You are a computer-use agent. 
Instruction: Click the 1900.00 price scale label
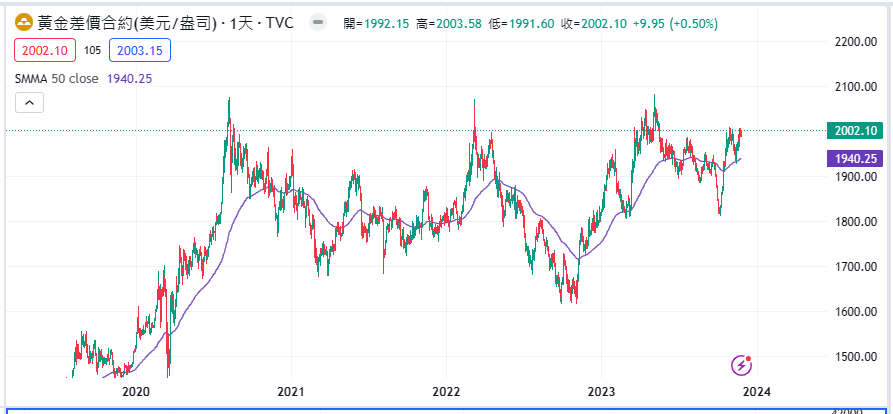[853, 177]
